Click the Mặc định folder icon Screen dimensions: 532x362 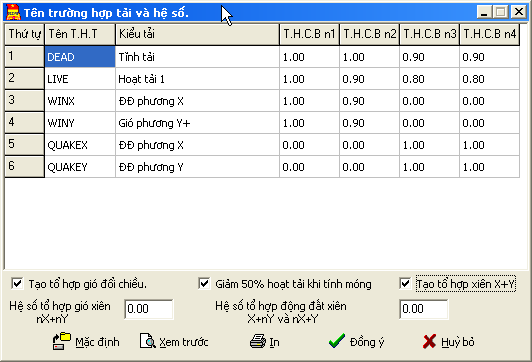[x=62, y=341]
